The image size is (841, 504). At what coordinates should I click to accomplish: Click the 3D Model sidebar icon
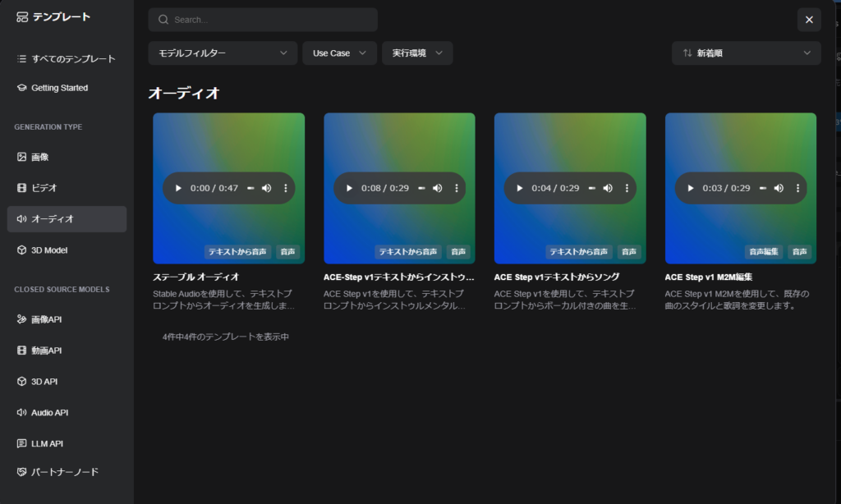22,250
